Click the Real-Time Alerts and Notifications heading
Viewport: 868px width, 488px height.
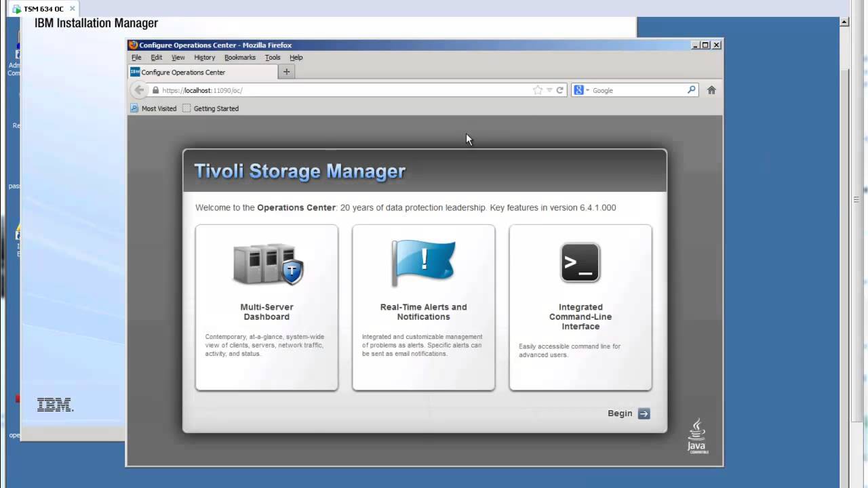pos(423,312)
